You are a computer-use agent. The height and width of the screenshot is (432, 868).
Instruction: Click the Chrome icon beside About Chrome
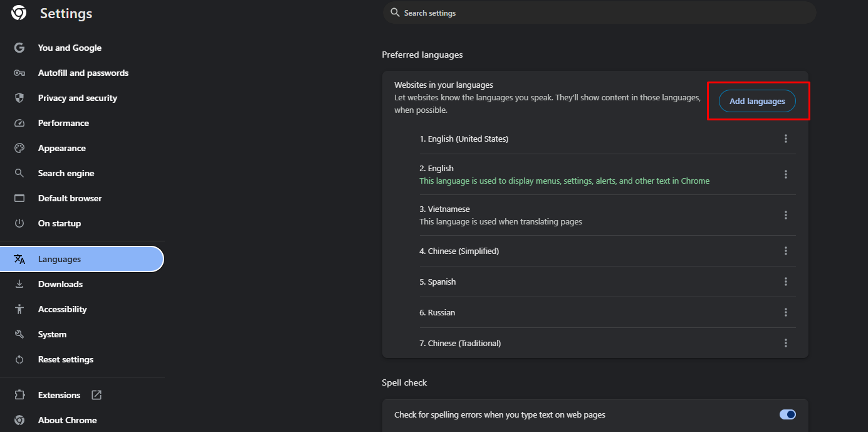point(19,420)
